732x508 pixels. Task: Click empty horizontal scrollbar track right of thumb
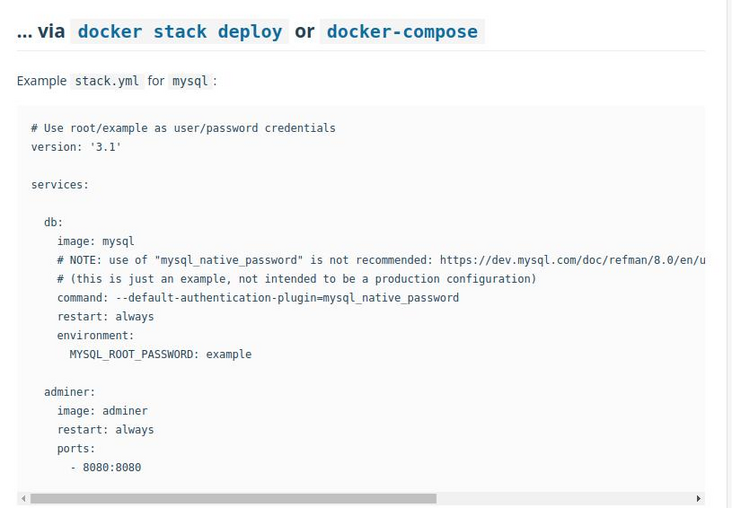click(565, 498)
